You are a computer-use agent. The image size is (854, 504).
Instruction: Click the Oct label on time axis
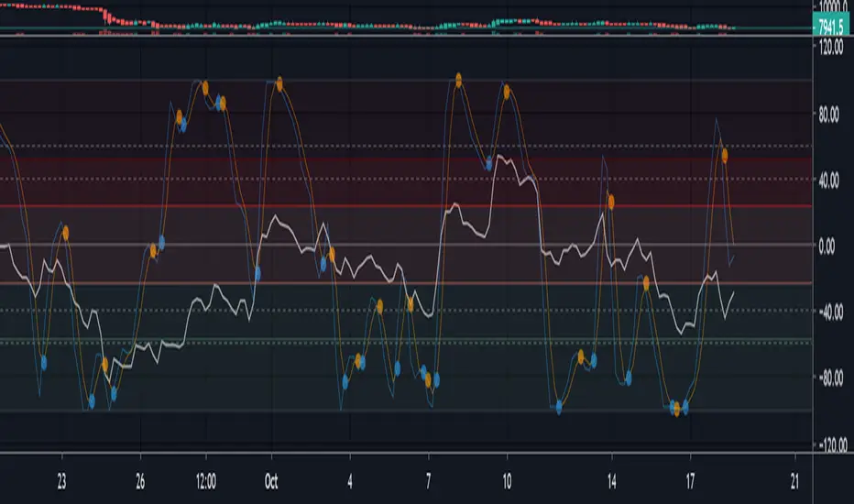pyautogui.click(x=272, y=477)
